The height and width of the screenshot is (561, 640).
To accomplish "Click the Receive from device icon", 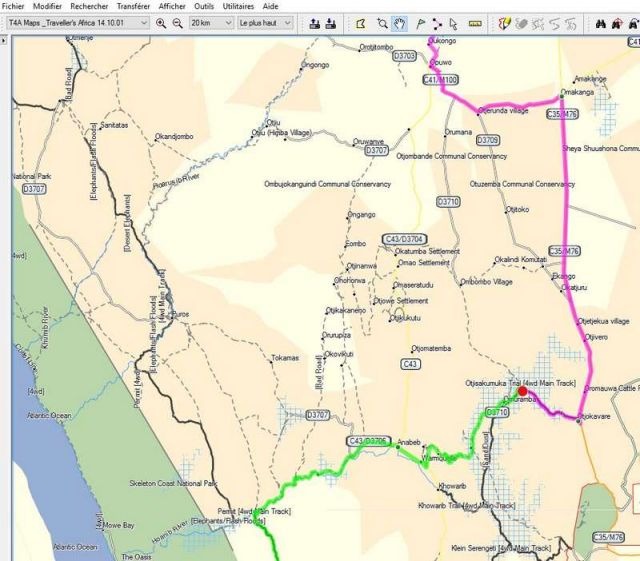I will (331, 23).
